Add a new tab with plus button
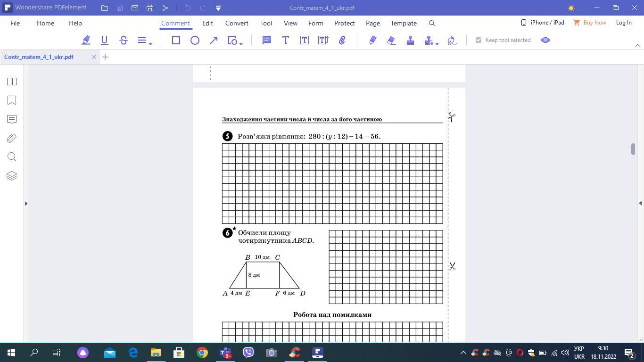This screenshot has width=644, height=362. click(105, 57)
